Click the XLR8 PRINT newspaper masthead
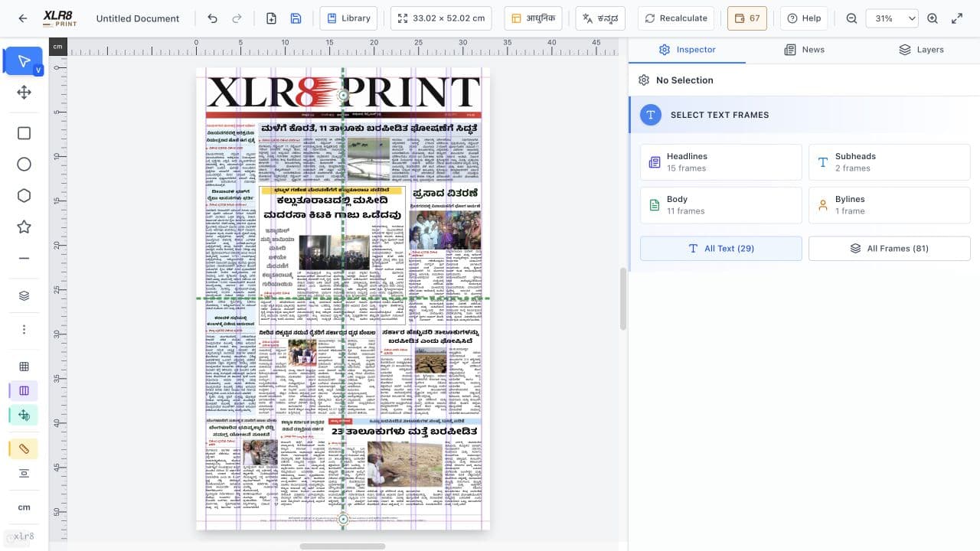The image size is (980, 551). click(343, 93)
